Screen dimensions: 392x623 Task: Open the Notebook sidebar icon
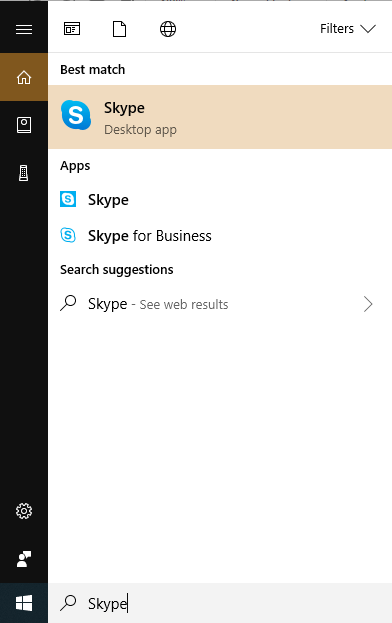pos(24,125)
